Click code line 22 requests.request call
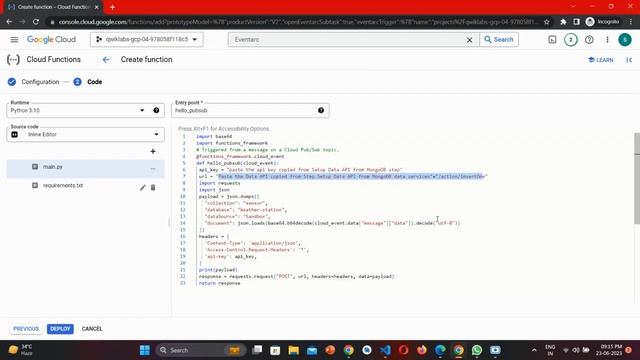Screen dimensions: 640x360 coord(296,276)
